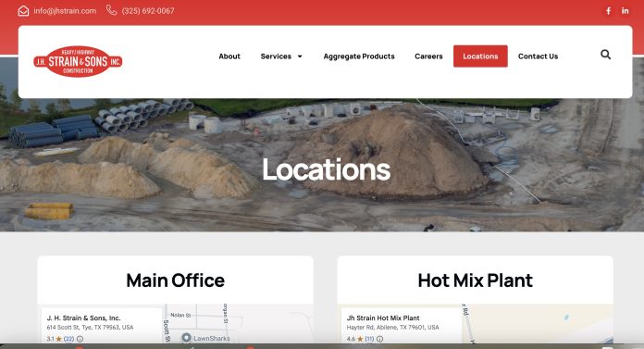Open the Services menu item

coord(276,56)
